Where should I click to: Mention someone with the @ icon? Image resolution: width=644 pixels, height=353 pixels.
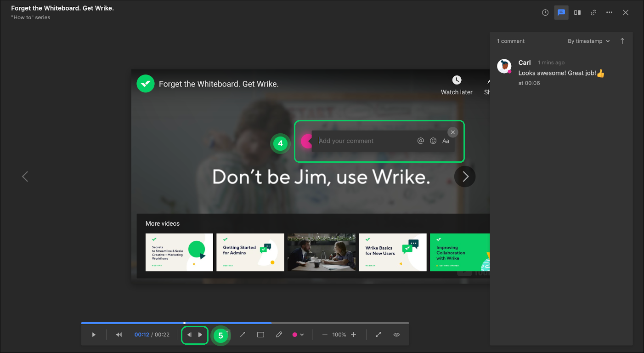pos(420,141)
